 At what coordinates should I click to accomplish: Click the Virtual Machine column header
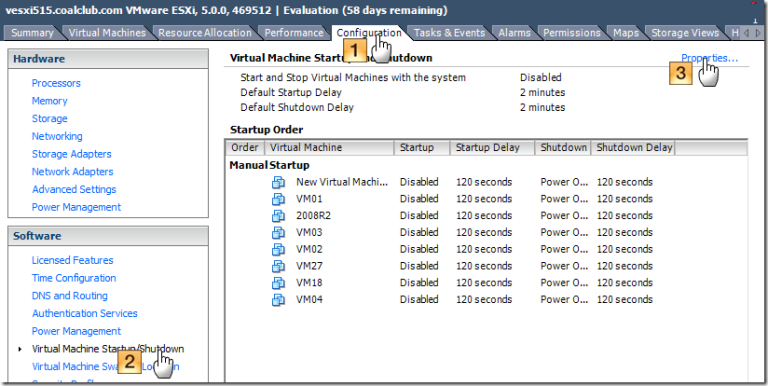pos(329,147)
